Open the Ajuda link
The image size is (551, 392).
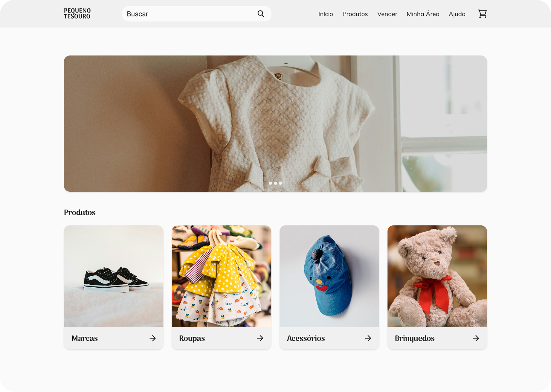tap(457, 14)
